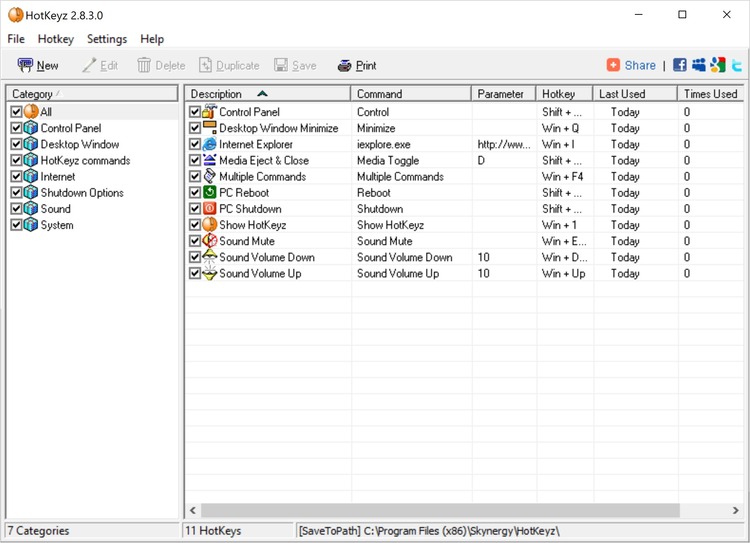The width and height of the screenshot is (750, 543).
Task: Click the horizontal scrollbar right arrow
Action: tap(736, 510)
